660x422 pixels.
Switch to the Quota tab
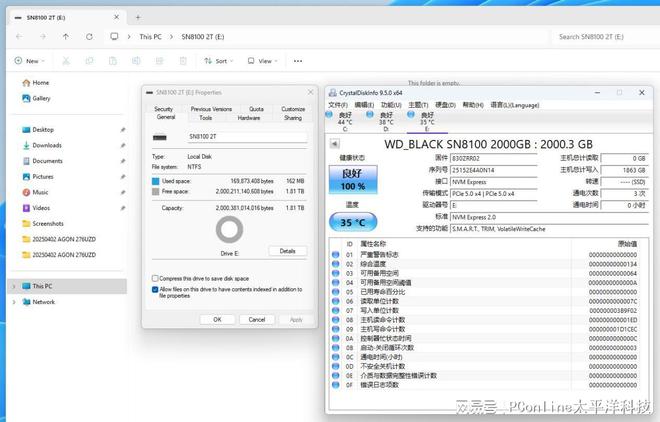[x=256, y=109]
